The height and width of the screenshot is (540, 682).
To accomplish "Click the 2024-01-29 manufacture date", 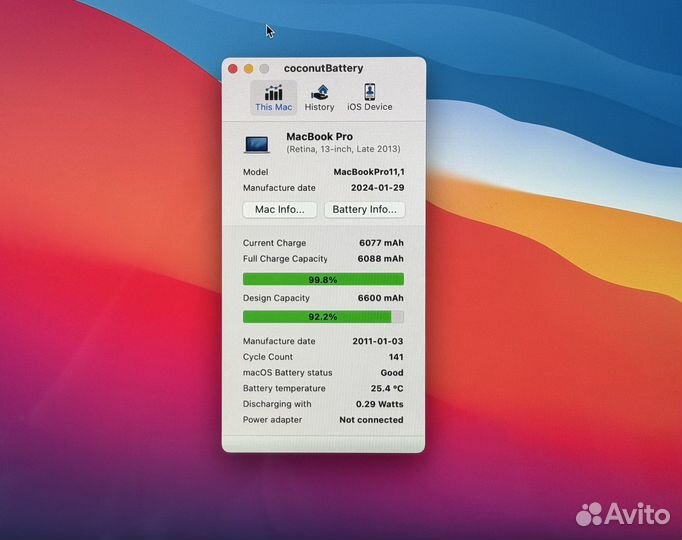I will click(x=378, y=188).
